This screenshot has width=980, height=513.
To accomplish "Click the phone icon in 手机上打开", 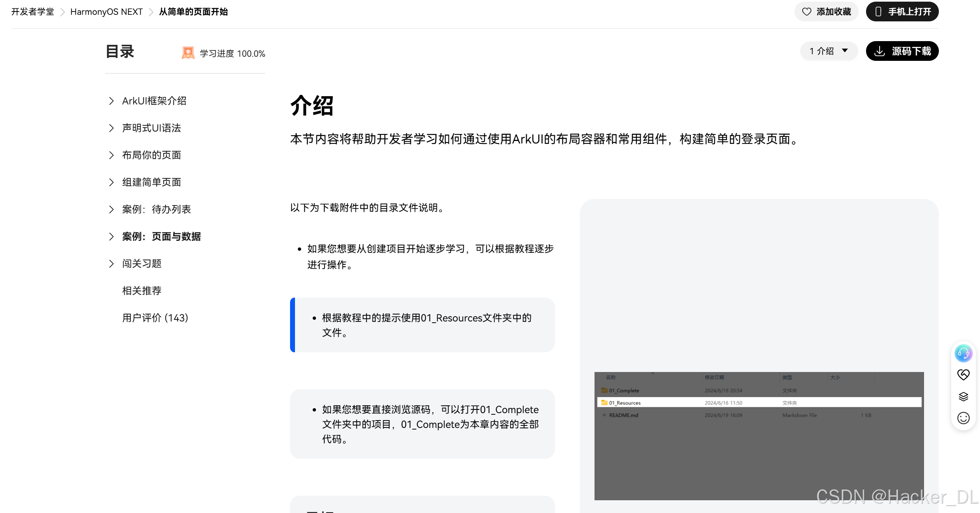I will coord(878,12).
